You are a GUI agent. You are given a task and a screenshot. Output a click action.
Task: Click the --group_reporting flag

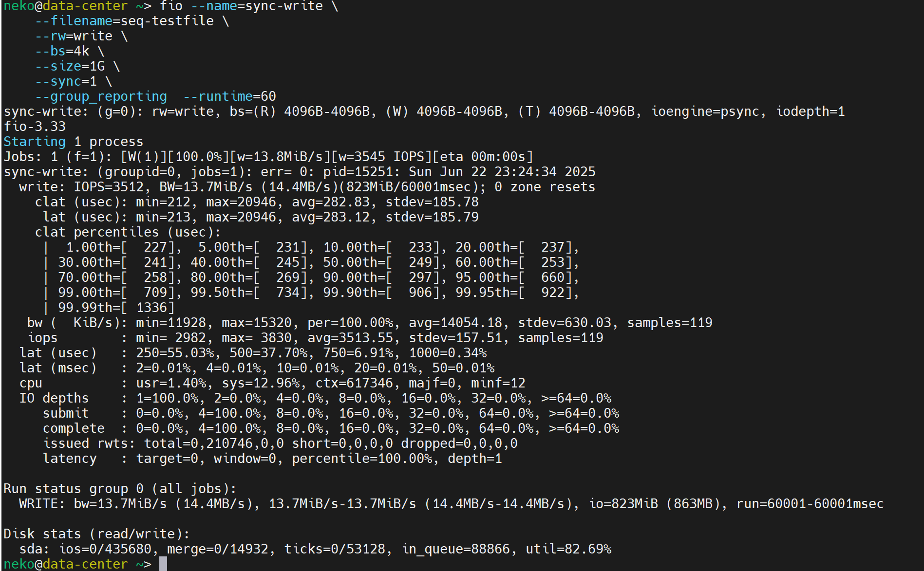point(101,96)
